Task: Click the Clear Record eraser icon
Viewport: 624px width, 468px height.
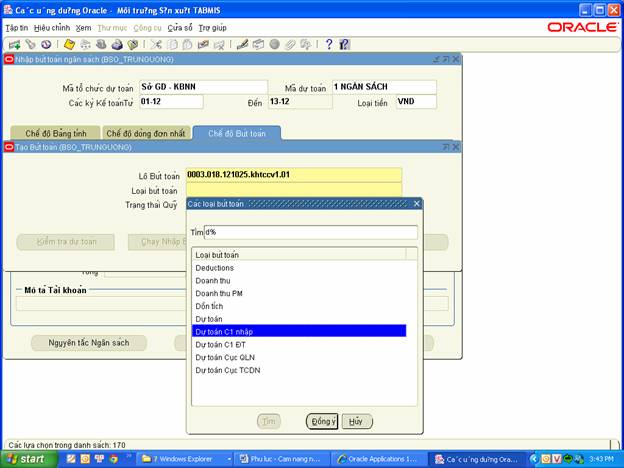Action: tap(203, 45)
